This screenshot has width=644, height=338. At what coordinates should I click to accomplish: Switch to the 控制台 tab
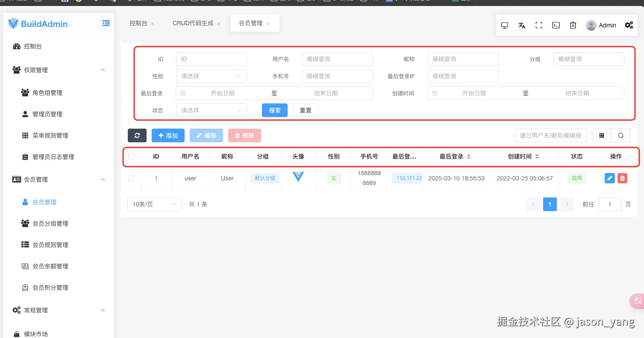pyautogui.click(x=138, y=23)
